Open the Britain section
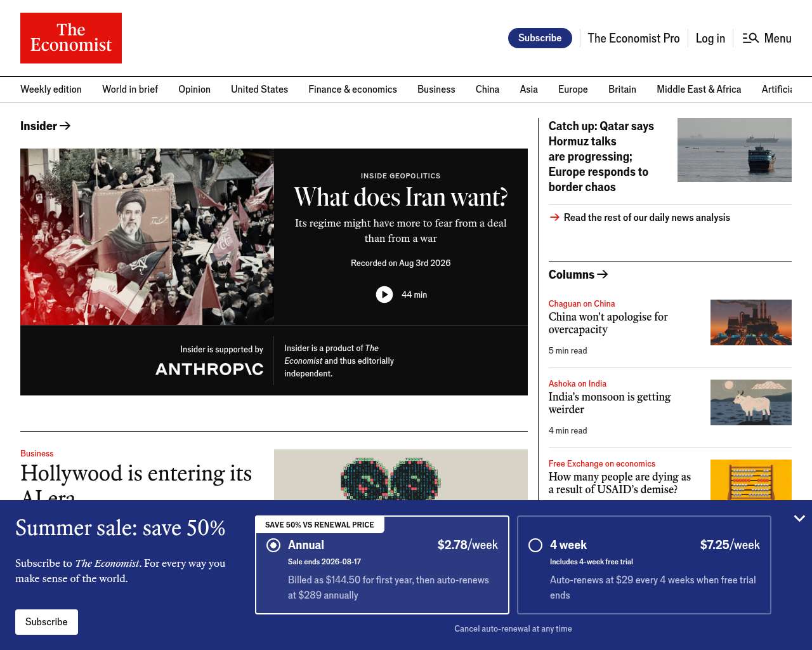Viewport: 812px width, 650px height. point(622,90)
